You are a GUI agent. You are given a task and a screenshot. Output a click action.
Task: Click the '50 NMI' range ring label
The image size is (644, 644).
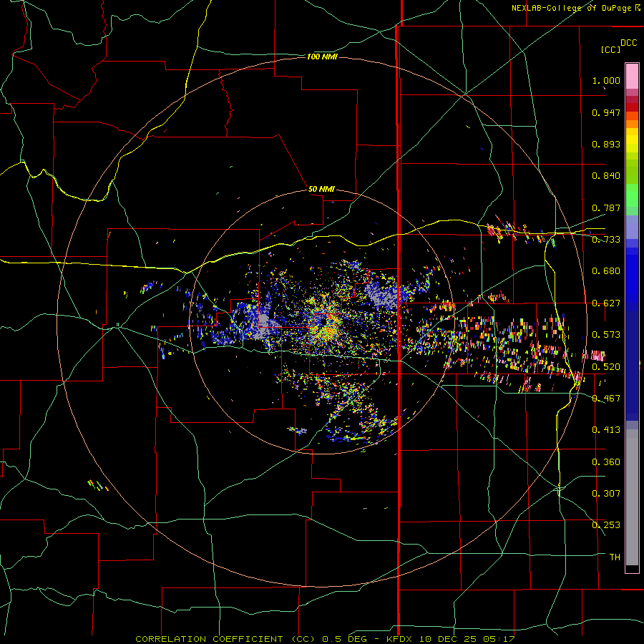[x=321, y=189]
